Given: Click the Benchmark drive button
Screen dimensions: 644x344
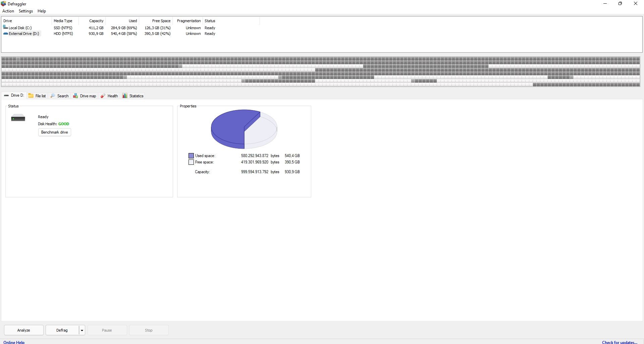Looking at the screenshot, I should 54,132.
